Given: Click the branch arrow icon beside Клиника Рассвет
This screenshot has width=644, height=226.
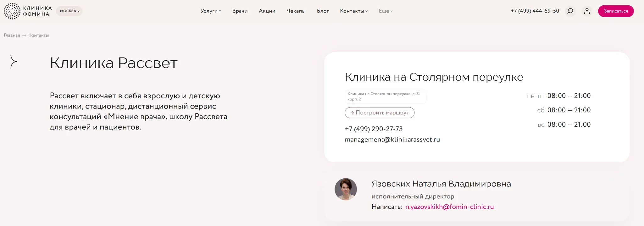Looking at the screenshot, I should coord(13,62).
